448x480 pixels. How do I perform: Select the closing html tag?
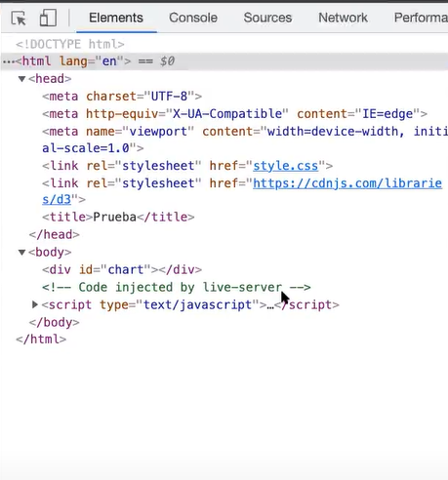click(41, 340)
